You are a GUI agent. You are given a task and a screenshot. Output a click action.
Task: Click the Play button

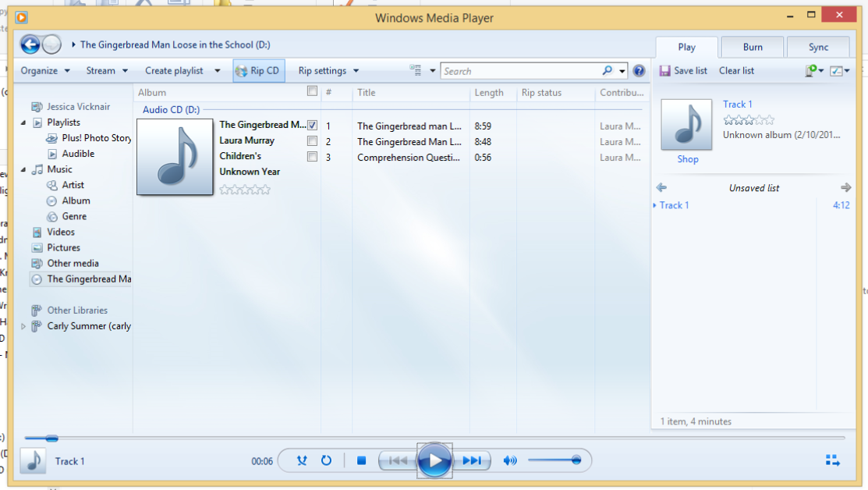click(434, 460)
